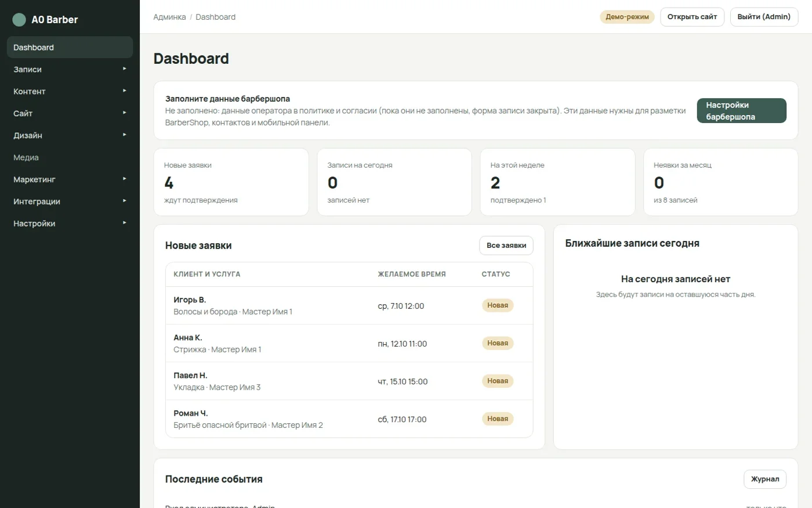
Task: Select the Роман Ч. request row
Action: (349, 419)
